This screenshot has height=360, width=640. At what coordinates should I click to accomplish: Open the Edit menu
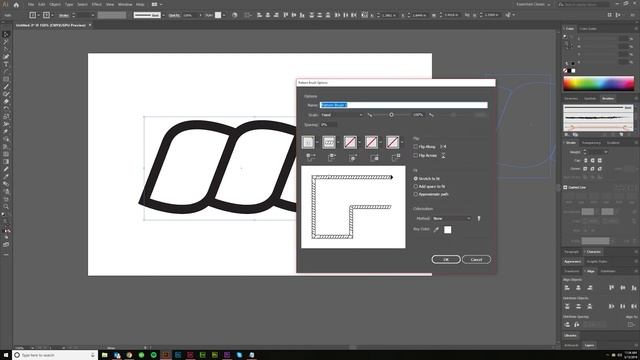[42, 4]
